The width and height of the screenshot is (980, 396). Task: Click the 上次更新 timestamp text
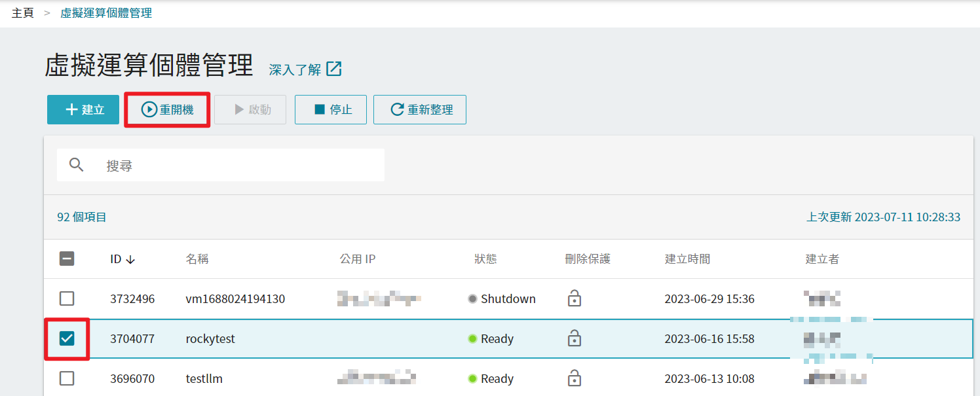(x=884, y=217)
